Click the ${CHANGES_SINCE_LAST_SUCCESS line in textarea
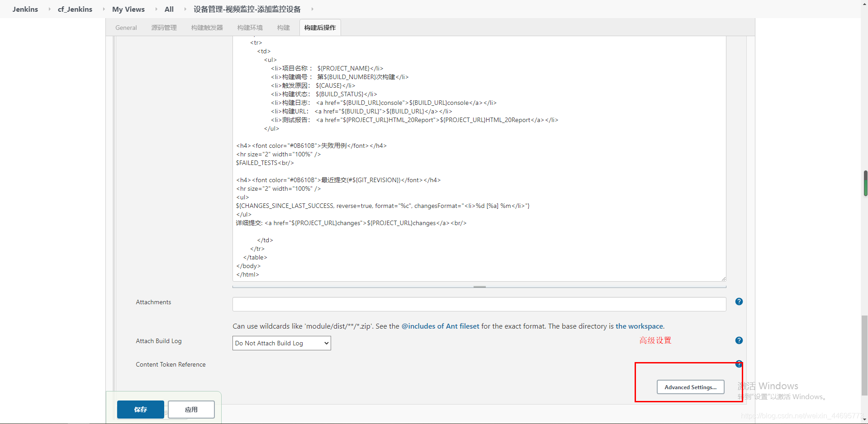This screenshot has height=424, width=868. point(383,206)
